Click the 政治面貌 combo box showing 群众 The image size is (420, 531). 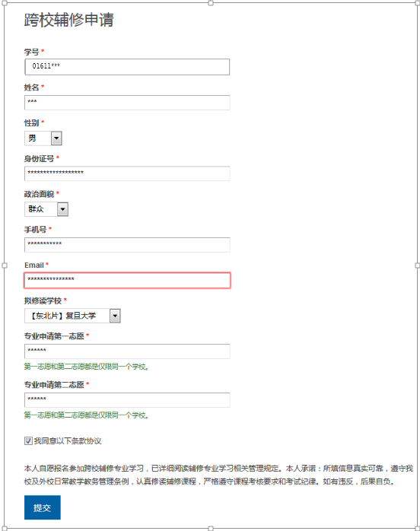coord(46,209)
